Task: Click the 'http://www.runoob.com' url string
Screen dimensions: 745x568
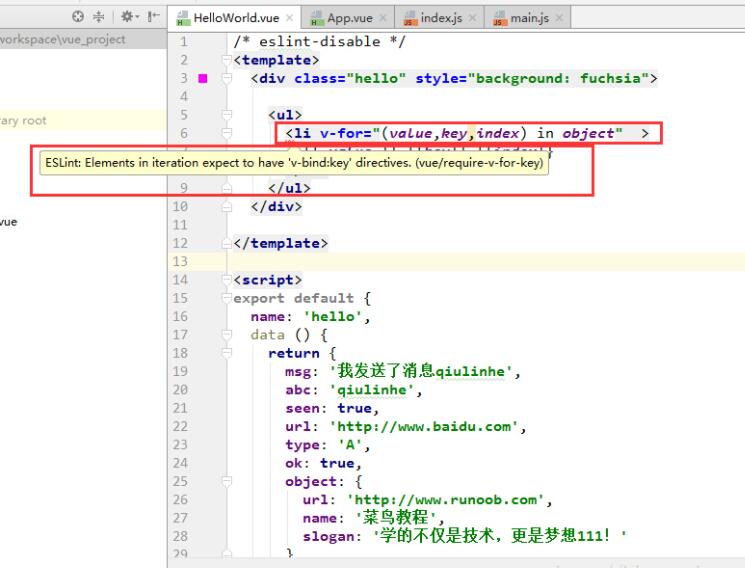Action: (x=445, y=500)
